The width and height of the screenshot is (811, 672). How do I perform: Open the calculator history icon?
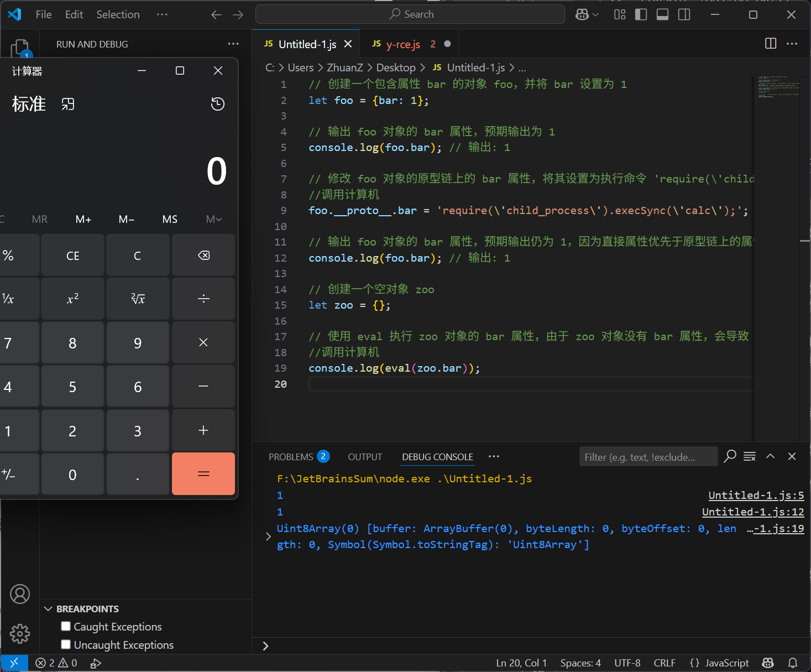click(218, 104)
